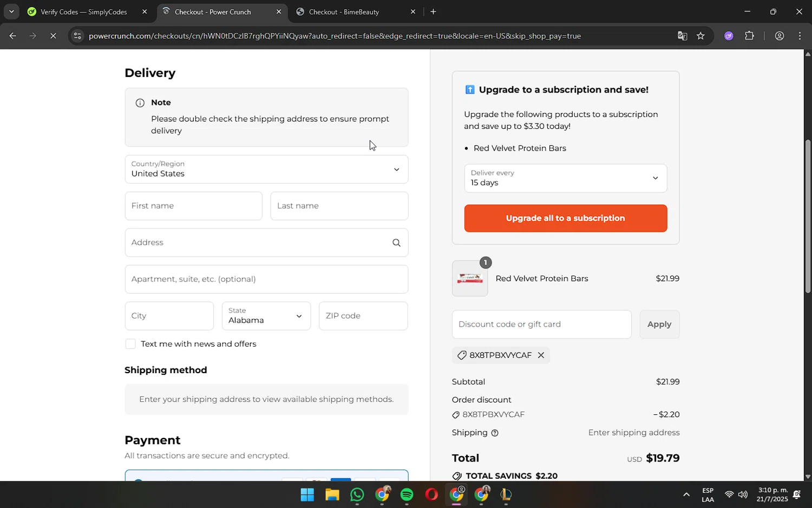This screenshot has width=812, height=508.
Task: Click the Discount code or gift card field
Action: pyautogui.click(x=541, y=324)
